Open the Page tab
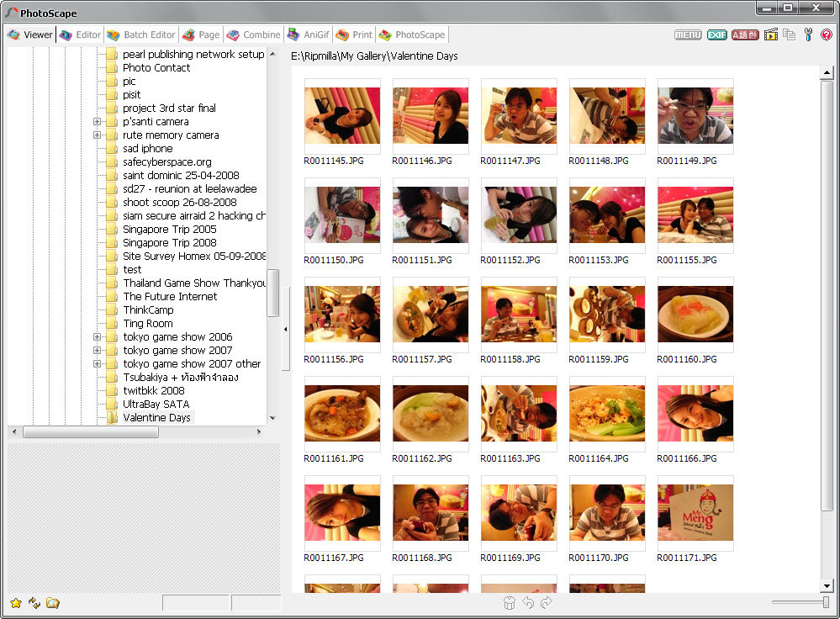The height and width of the screenshot is (619, 840). [x=202, y=34]
